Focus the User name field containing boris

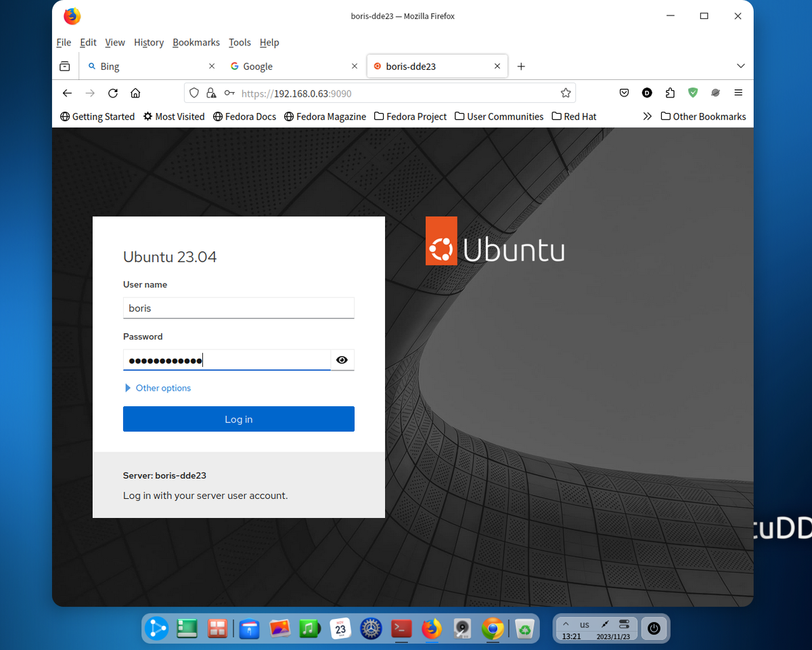[239, 308]
